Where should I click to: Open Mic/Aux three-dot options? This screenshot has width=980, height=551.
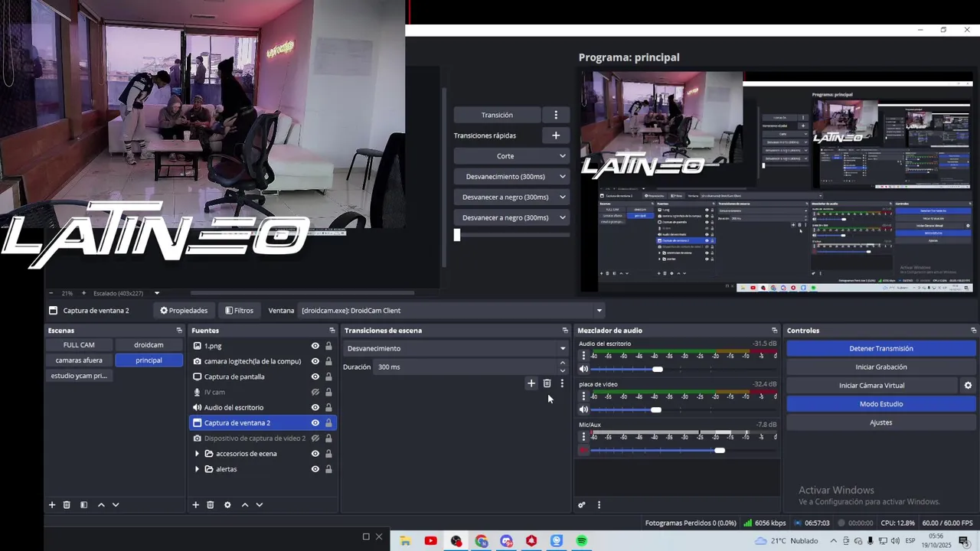(583, 437)
